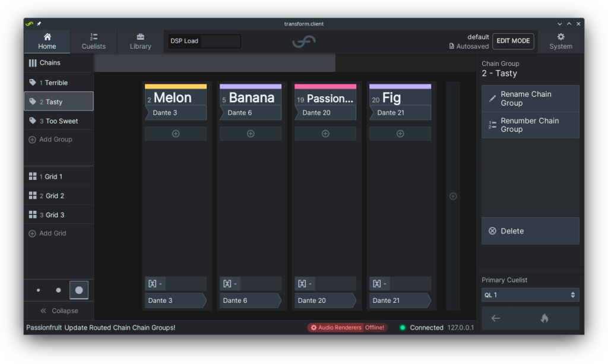This screenshot has height=364, width=608.
Task: Switch to the Cuelists tab
Action: 93,41
